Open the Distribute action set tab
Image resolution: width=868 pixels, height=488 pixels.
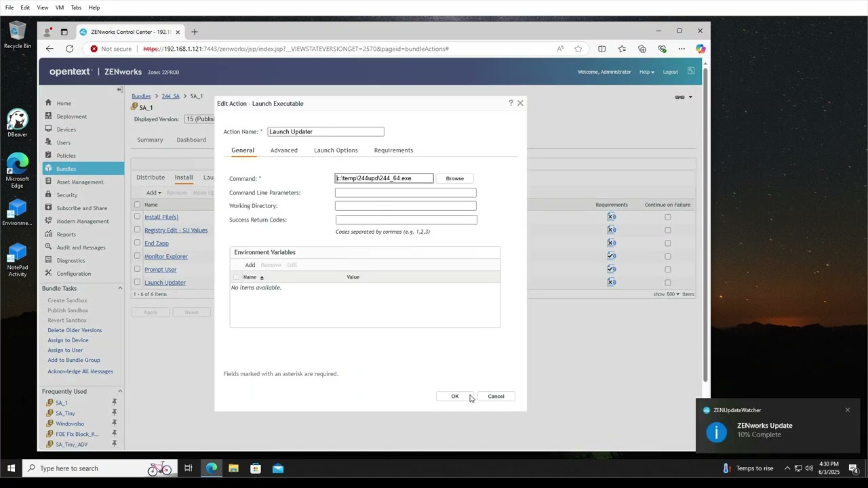[151, 178]
